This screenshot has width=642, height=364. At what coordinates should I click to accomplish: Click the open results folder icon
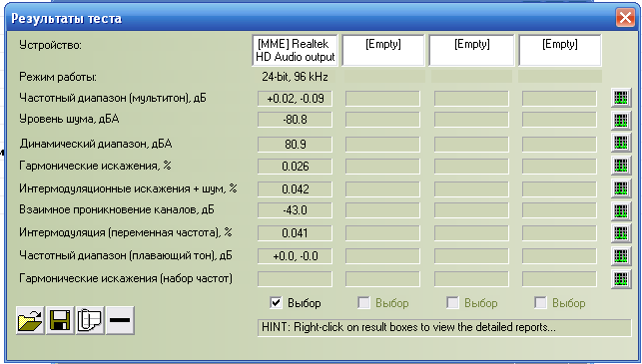tap(30, 320)
